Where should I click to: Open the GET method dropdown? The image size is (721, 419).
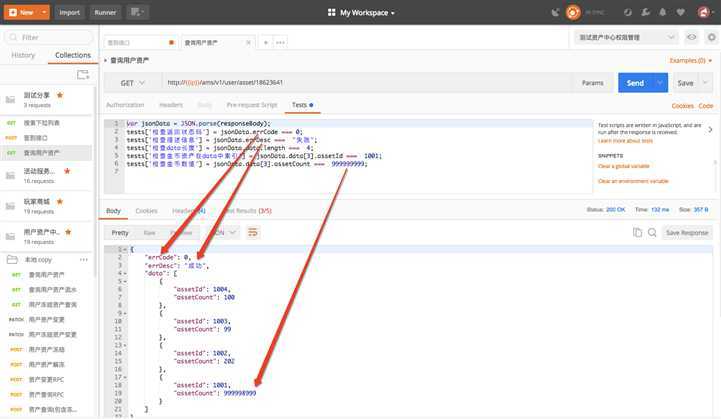(132, 83)
